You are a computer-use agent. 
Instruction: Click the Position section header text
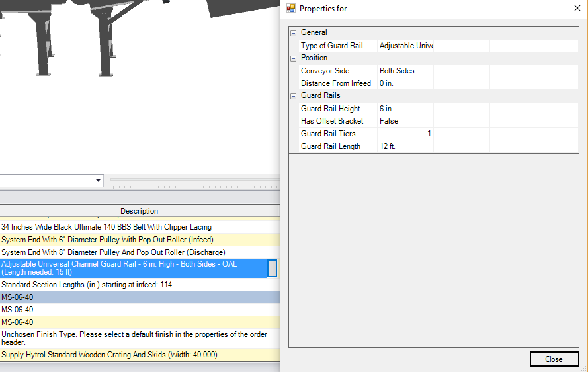pyautogui.click(x=314, y=58)
